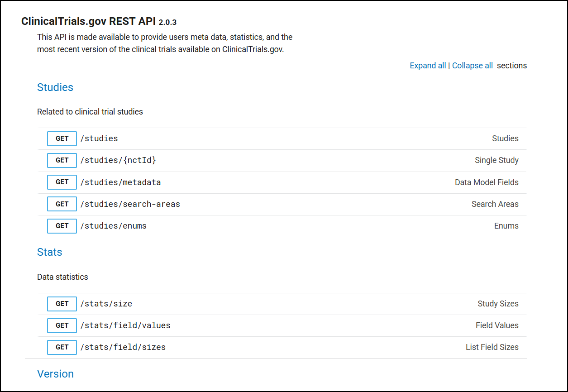Expand the /studies/search-areas endpoint path
This screenshot has height=392, width=568.
tap(130, 204)
